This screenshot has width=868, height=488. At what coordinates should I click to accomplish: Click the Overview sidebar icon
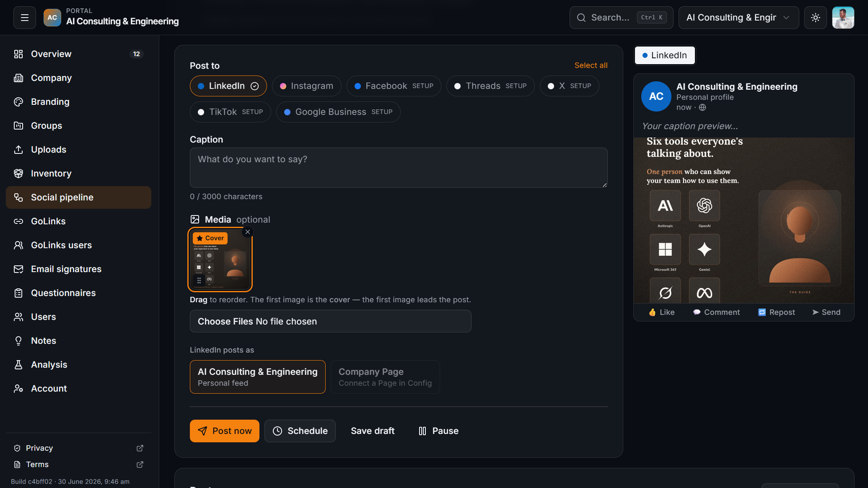[18, 54]
